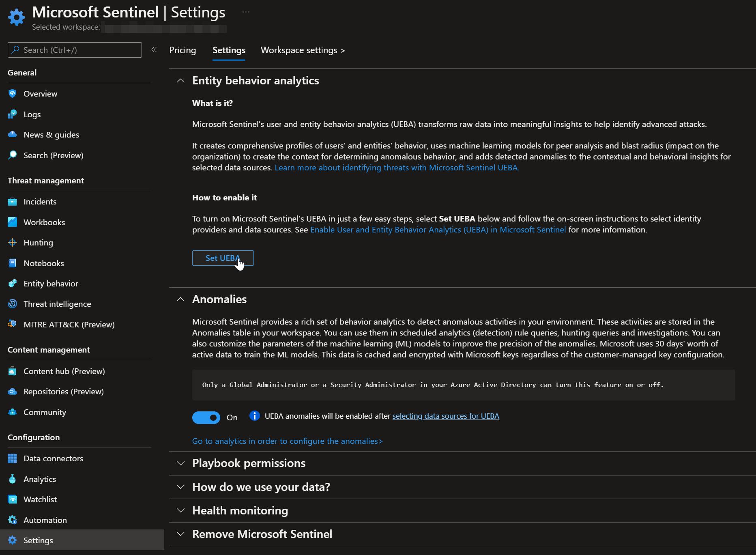This screenshot has height=555, width=756.
Task: Click the Overview shield icon
Action: pos(13,94)
